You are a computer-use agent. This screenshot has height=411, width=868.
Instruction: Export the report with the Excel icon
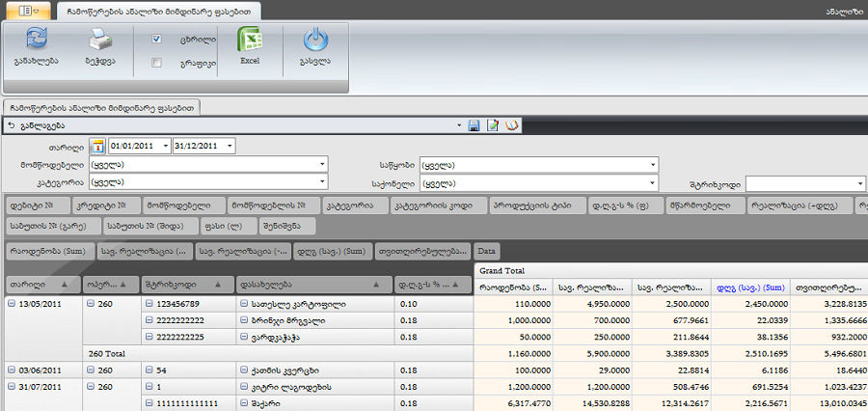click(x=250, y=41)
